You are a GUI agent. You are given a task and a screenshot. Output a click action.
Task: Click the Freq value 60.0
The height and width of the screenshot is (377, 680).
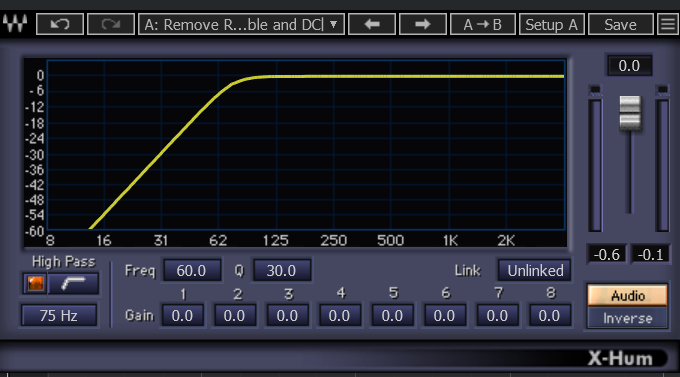point(192,270)
